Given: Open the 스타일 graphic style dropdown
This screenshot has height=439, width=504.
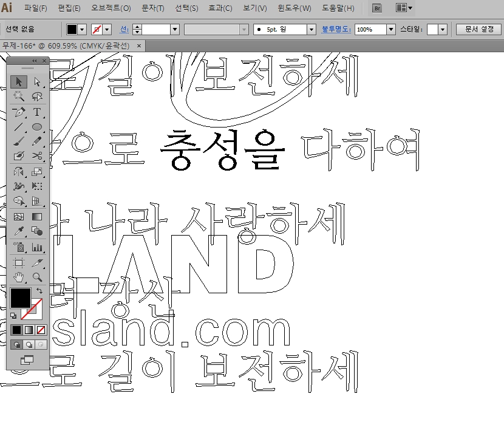Looking at the screenshot, I should (x=443, y=30).
